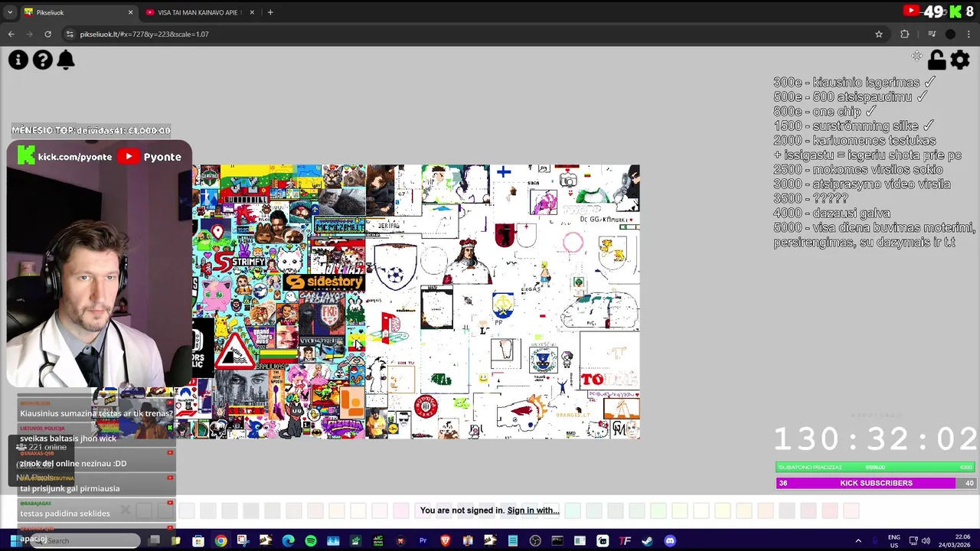Close the VISA TAI MAN KAINAVO tab

[x=251, y=12]
